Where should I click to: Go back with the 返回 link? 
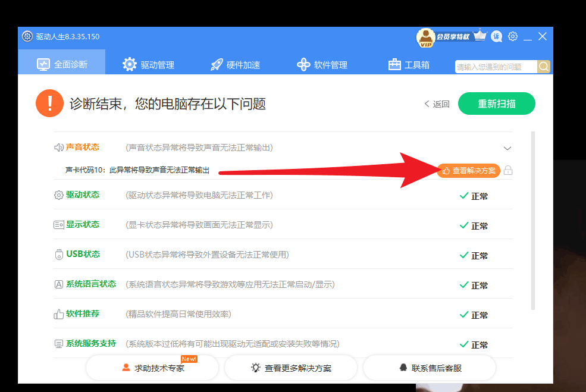pos(437,104)
